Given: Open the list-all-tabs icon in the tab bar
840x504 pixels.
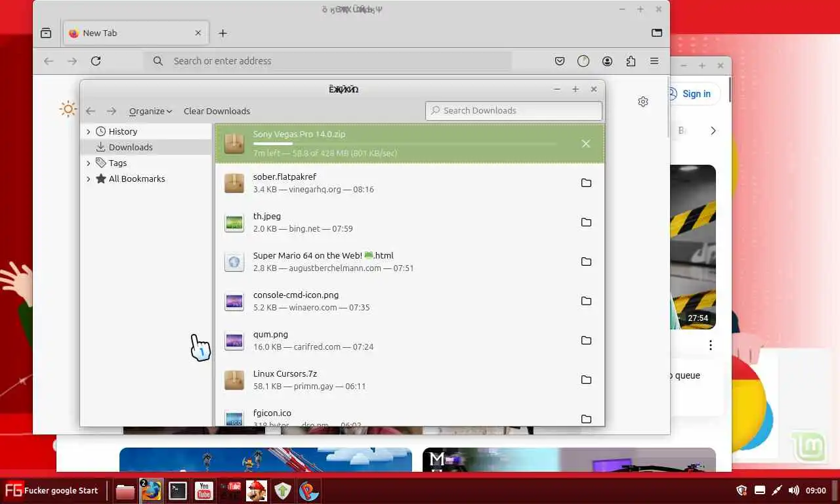Looking at the screenshot, I should tap(657, 33).
